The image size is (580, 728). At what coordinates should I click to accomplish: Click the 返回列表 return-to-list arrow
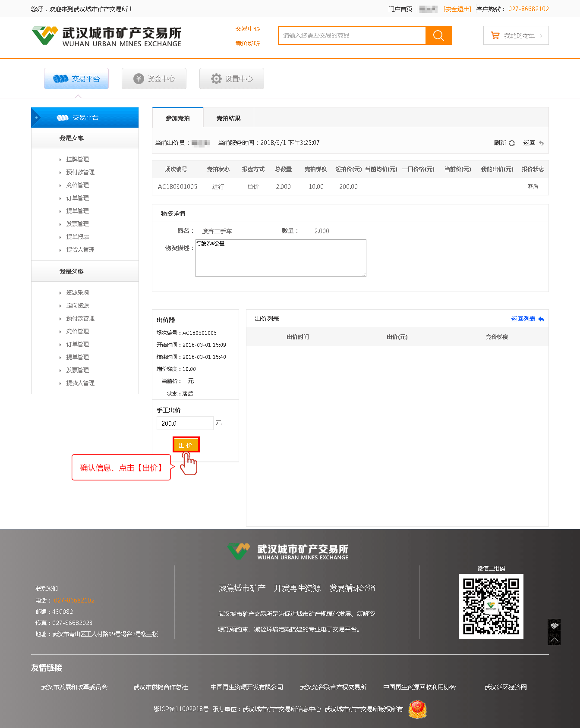coord(541,319)
